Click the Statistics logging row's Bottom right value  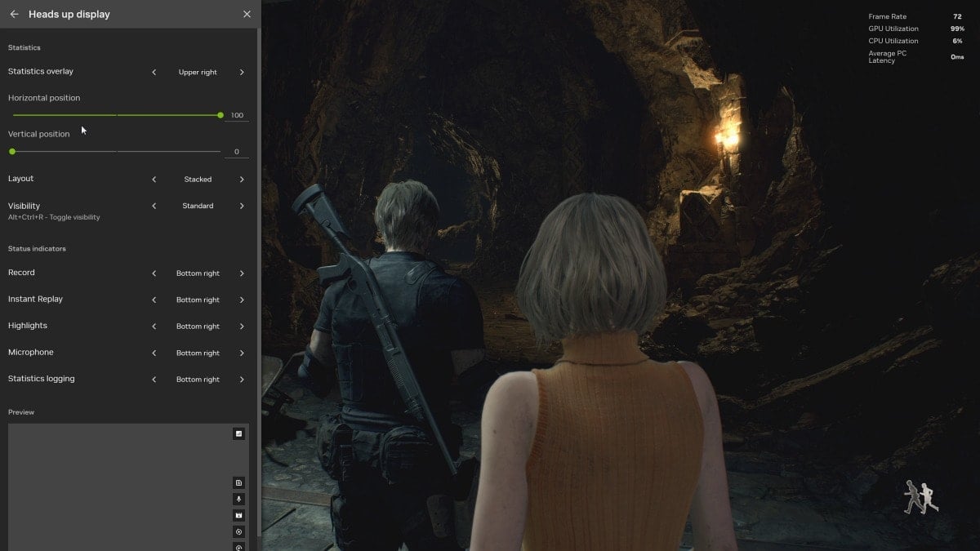[x=198, y=380]
